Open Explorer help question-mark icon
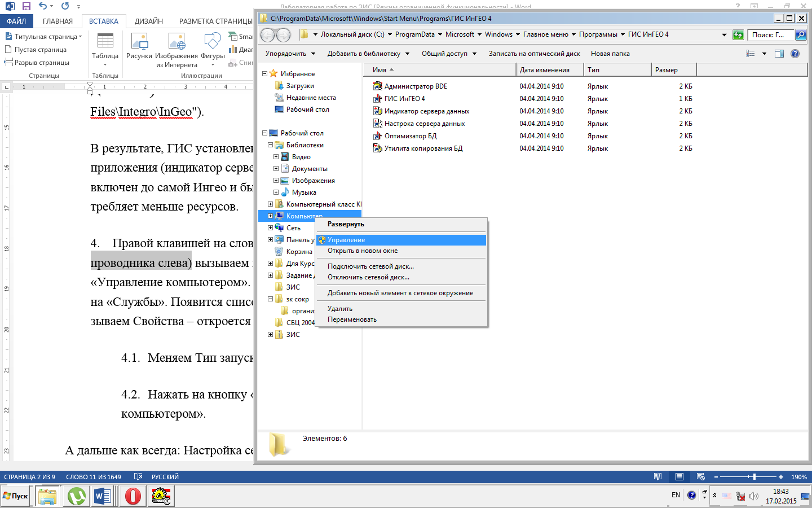This screenshot has height=508, width=812. tap(795, 54)
